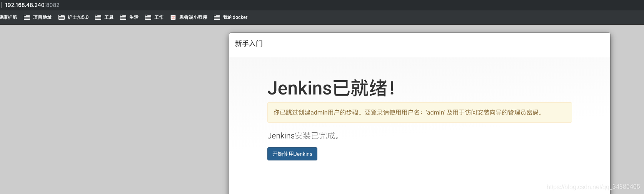Viewport: 644px width, 194px height.
Task: Open the 生活 bookmark folder
Action: [129, 17]
